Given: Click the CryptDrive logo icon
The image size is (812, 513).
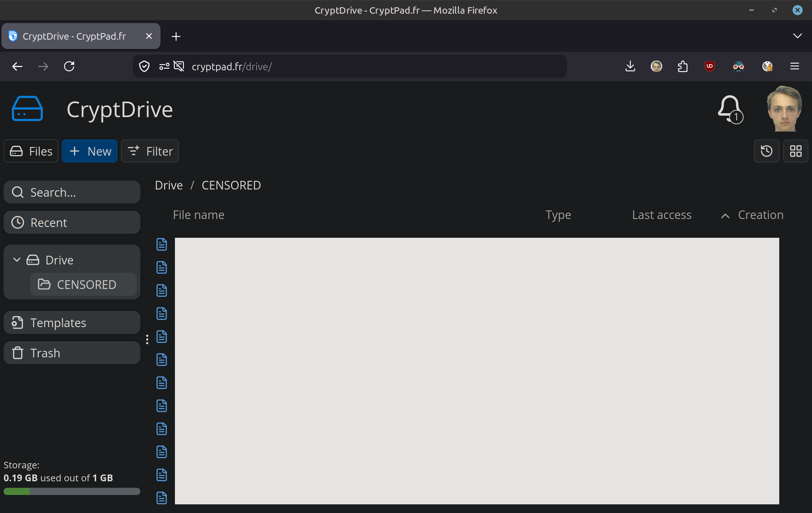Looking at the screenshot, I should point(27,109).
